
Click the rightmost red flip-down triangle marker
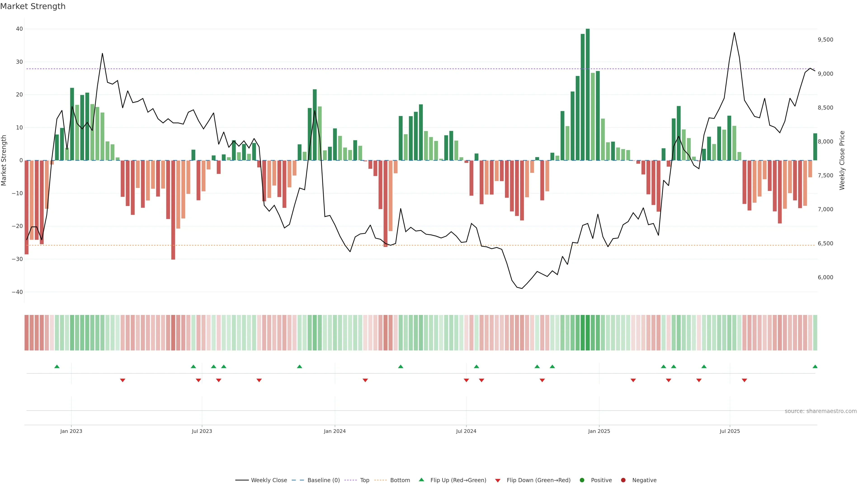(744, 380)
